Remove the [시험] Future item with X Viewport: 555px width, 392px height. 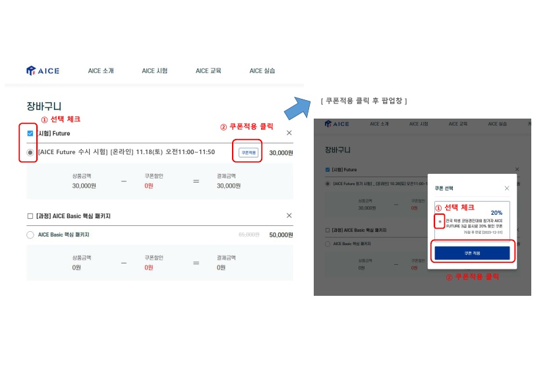coord(289,133)
